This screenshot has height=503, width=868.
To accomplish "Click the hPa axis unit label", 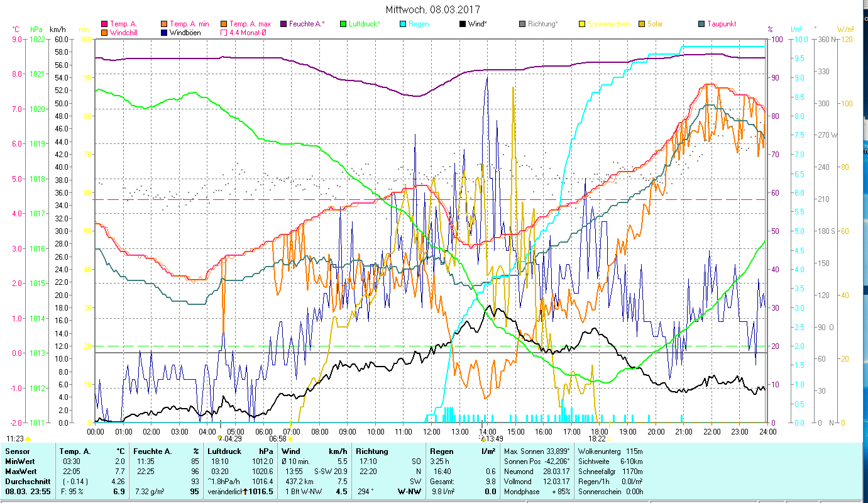I will pos(36,30).
